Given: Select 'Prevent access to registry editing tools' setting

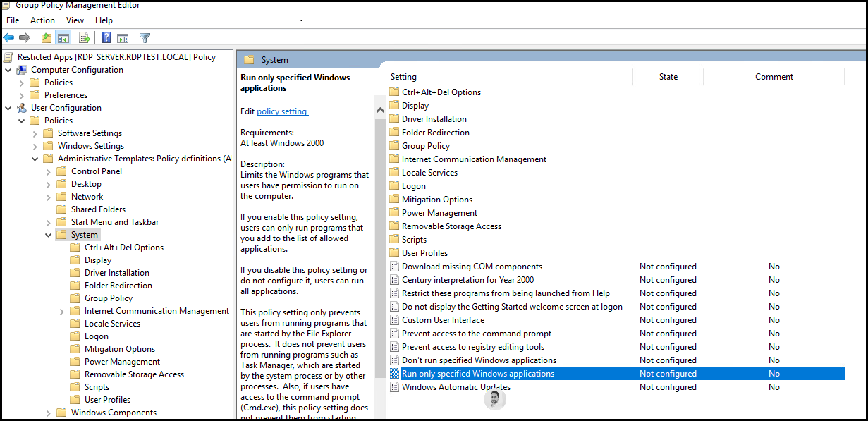Looking at the screenshot, I should [473, 347].
